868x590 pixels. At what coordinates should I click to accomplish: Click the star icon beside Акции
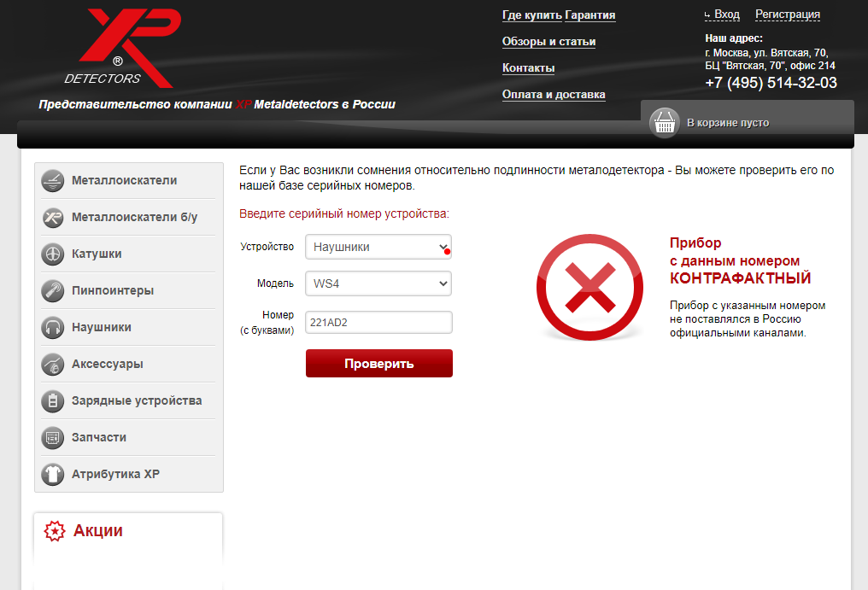[x=55, y=531]
